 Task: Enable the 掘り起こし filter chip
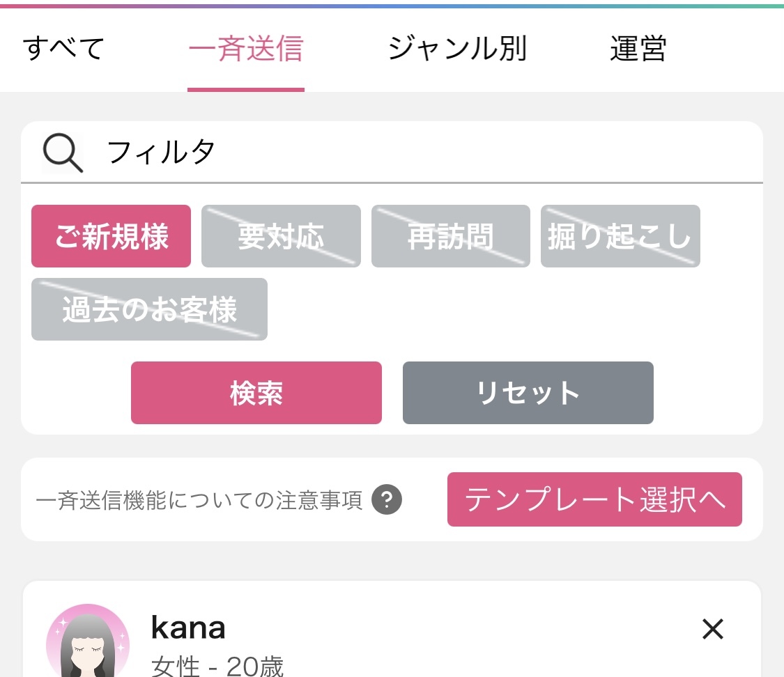620,236
